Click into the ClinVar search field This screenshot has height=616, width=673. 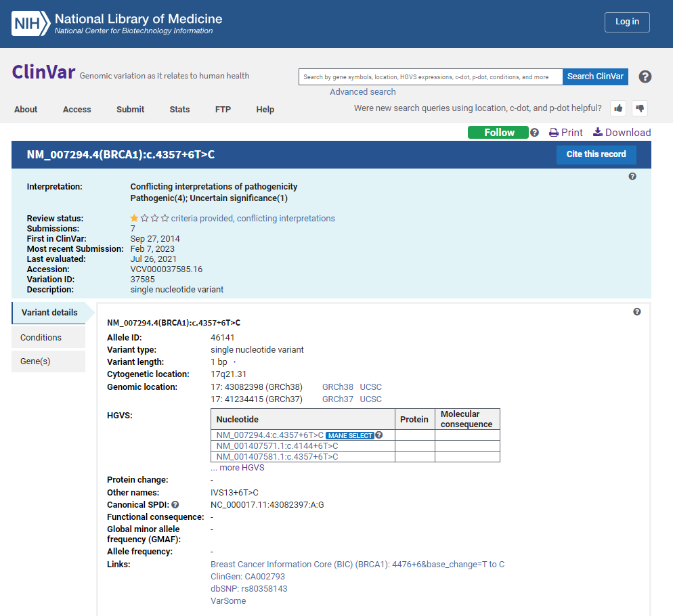click(x=430, y=77)
